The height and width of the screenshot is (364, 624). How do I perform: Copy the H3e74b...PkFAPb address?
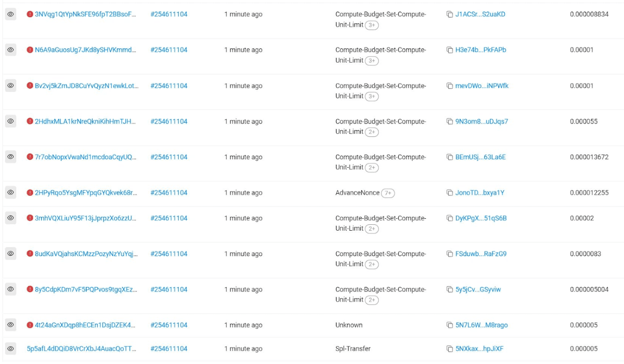pos(449,50)
